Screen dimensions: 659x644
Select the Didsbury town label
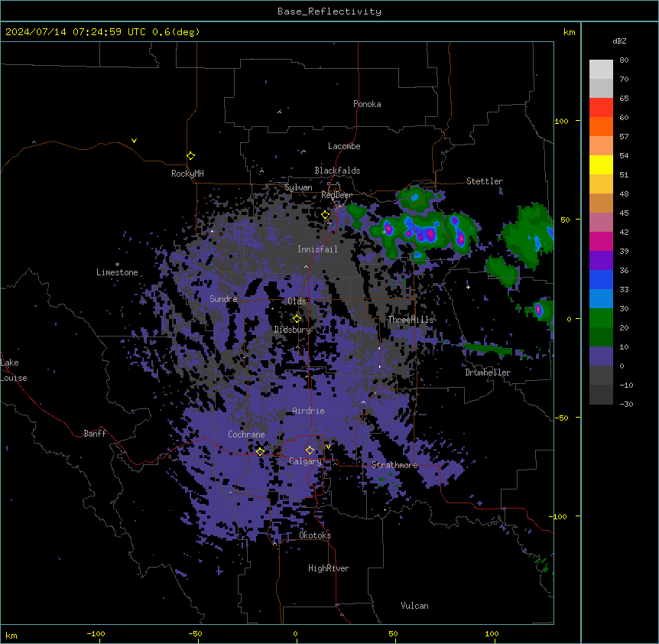293,330
